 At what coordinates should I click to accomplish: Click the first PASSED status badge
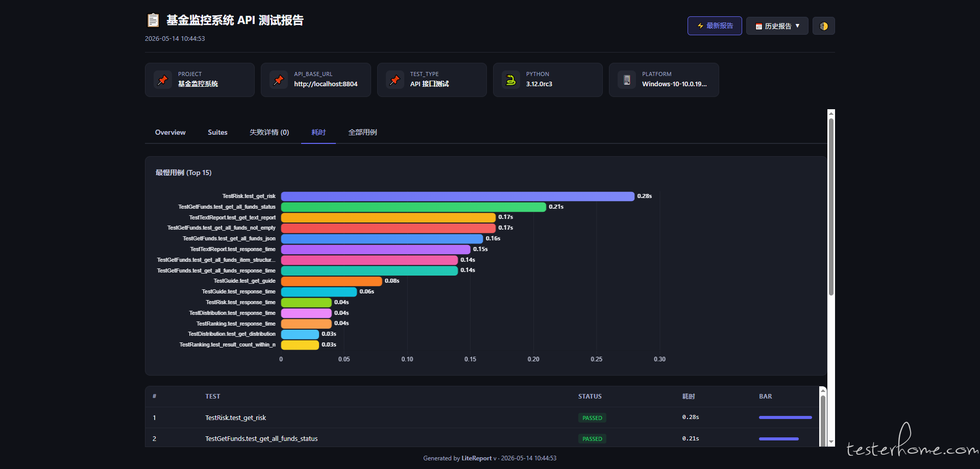(x=592, y=418)
